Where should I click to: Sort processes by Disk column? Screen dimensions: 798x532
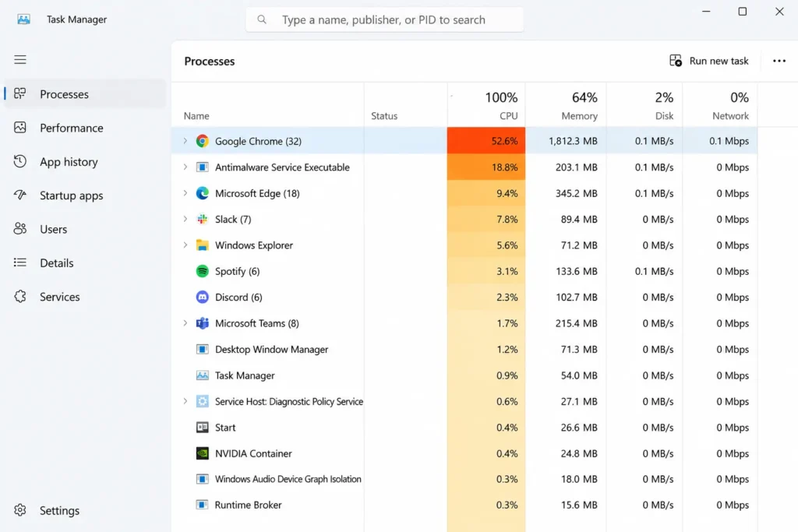point(644,105)
